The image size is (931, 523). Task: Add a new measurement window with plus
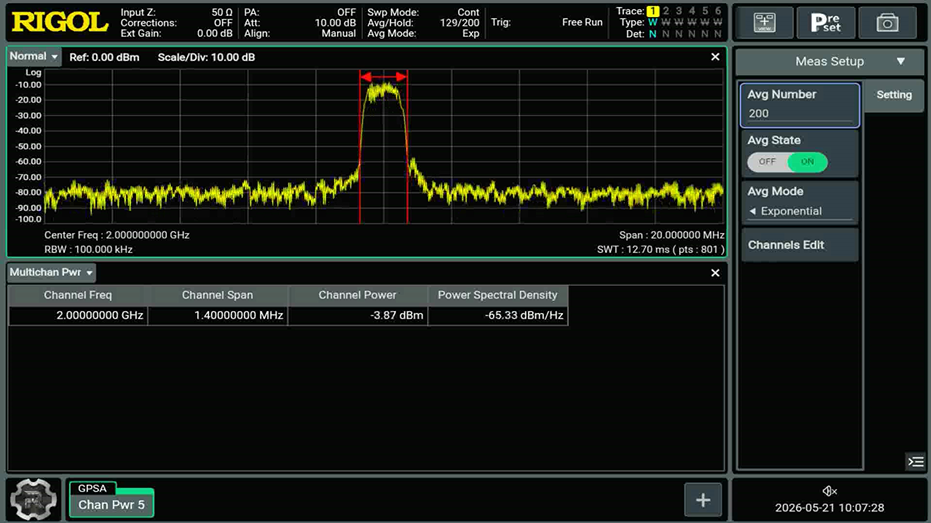point(703,500)
